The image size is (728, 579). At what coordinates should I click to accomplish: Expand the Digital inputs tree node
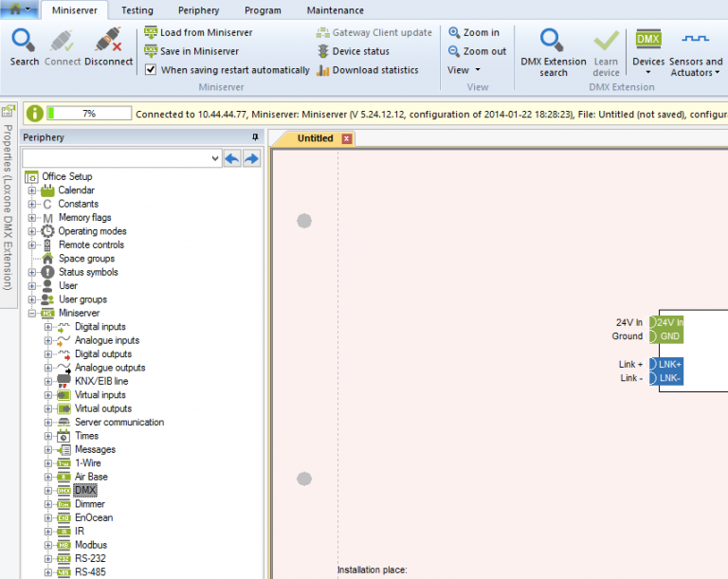48,327
